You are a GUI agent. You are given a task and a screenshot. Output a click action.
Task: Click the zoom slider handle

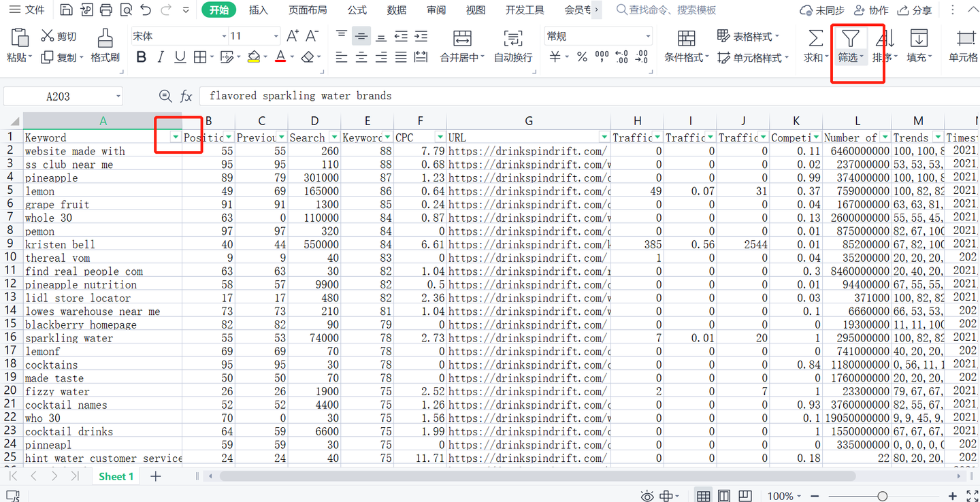[883, 496]
